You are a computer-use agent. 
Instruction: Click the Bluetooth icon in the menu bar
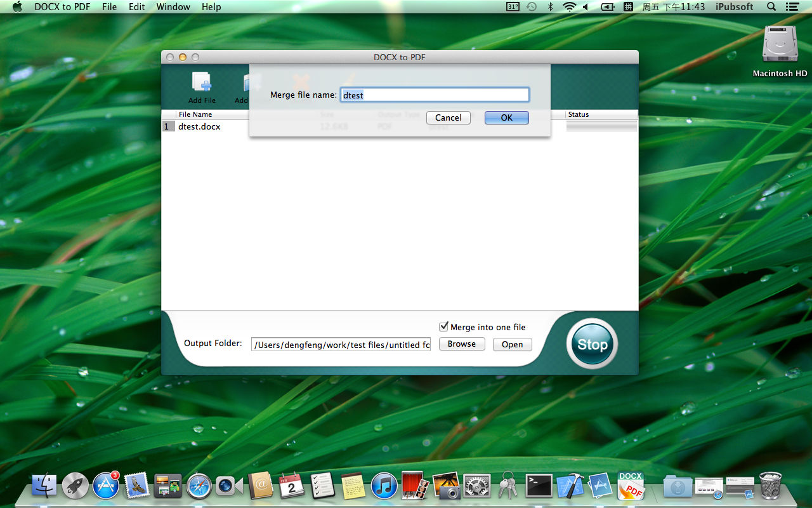pyautogui.click(x=550, y=7)
